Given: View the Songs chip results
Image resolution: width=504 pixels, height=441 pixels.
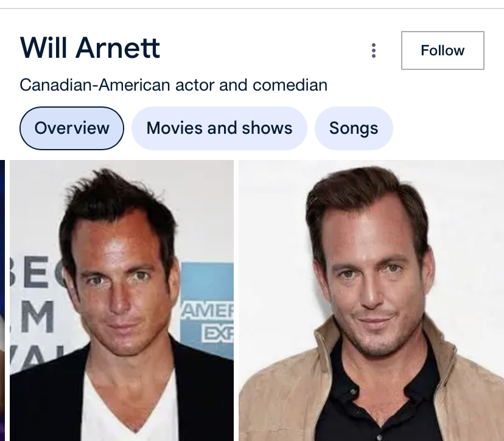Looking at the screenshot, I should (354, 128).
